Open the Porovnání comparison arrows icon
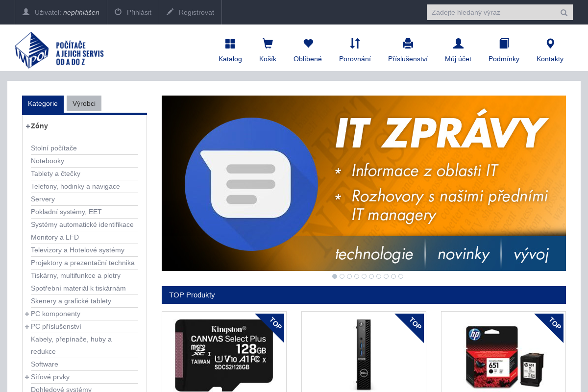Screen dimensions: 588x392 [x=355, y=44]
